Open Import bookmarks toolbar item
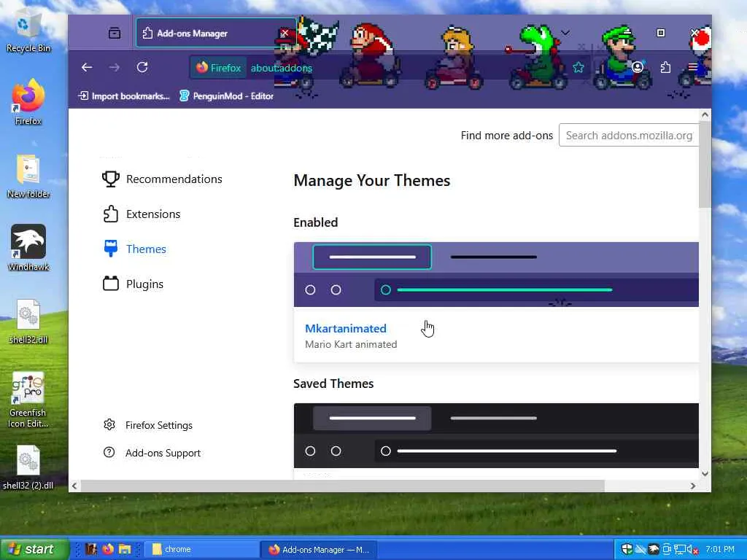Viewport: 747px width, 560px height. [x=124, y=96]
